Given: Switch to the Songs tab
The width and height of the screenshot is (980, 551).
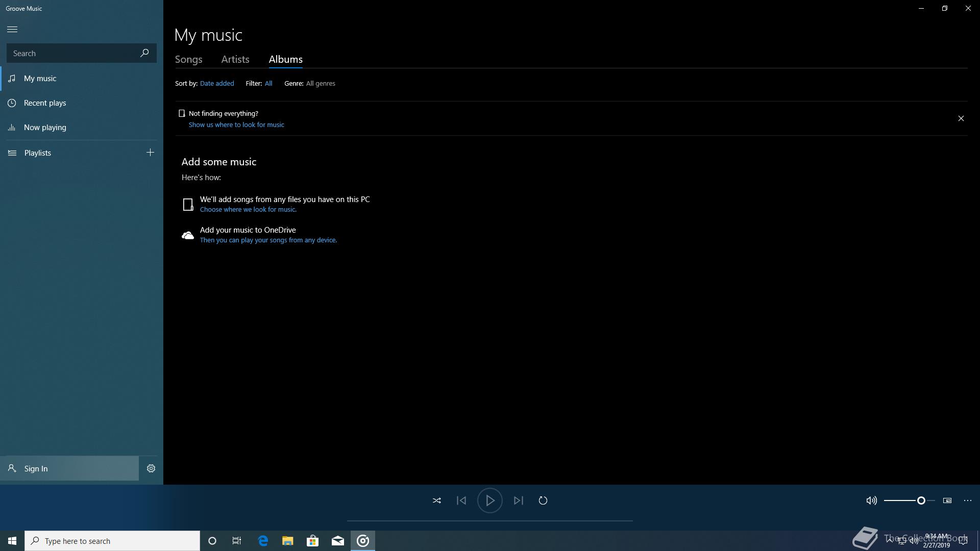Looking at the screenshot, I should pos(189,59).
